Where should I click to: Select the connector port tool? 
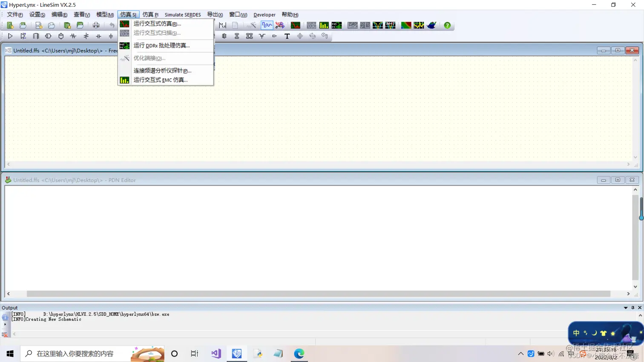(x=275, y=36)
